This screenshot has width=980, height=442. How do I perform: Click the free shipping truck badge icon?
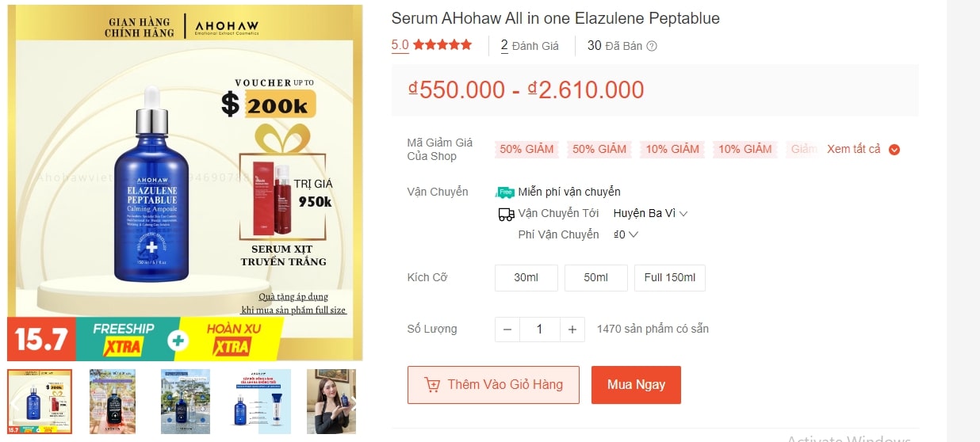(x=505, y=192)
